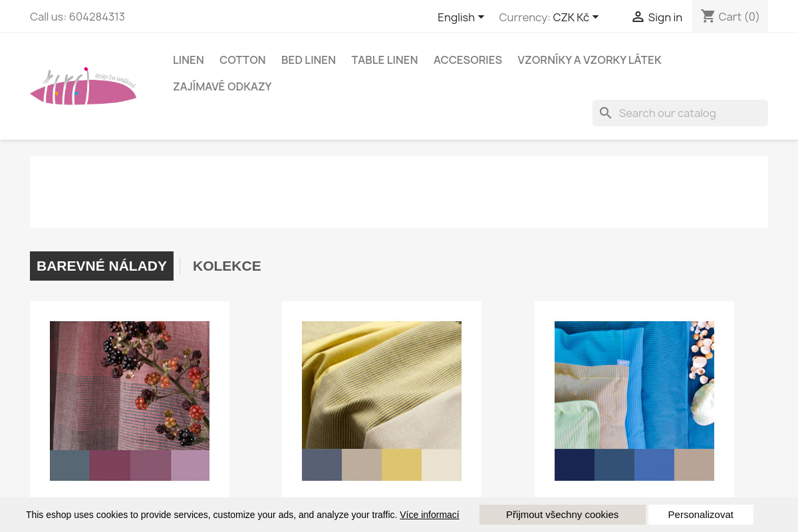The height and width of the screenshot is (532, 798).
Task: Select ACCESORIES in the navigation menu
Action: click(467, 60)
